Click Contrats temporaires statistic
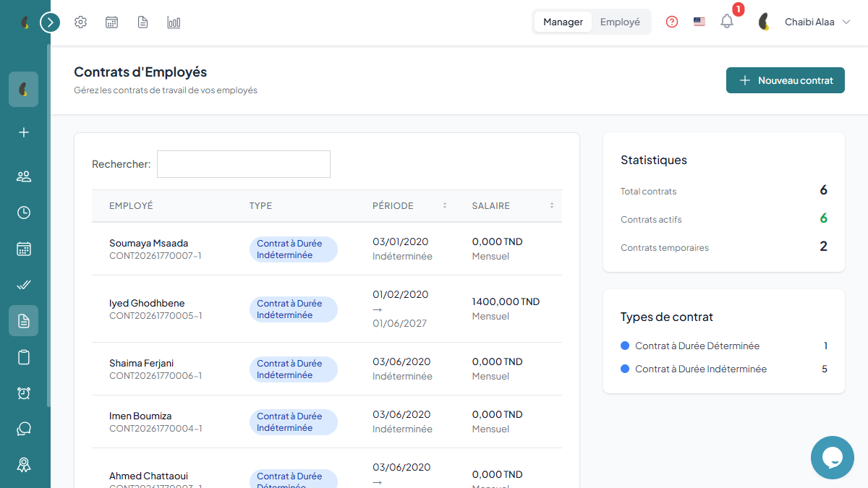This screenshot has width=868, height=488. coord(724,247)
